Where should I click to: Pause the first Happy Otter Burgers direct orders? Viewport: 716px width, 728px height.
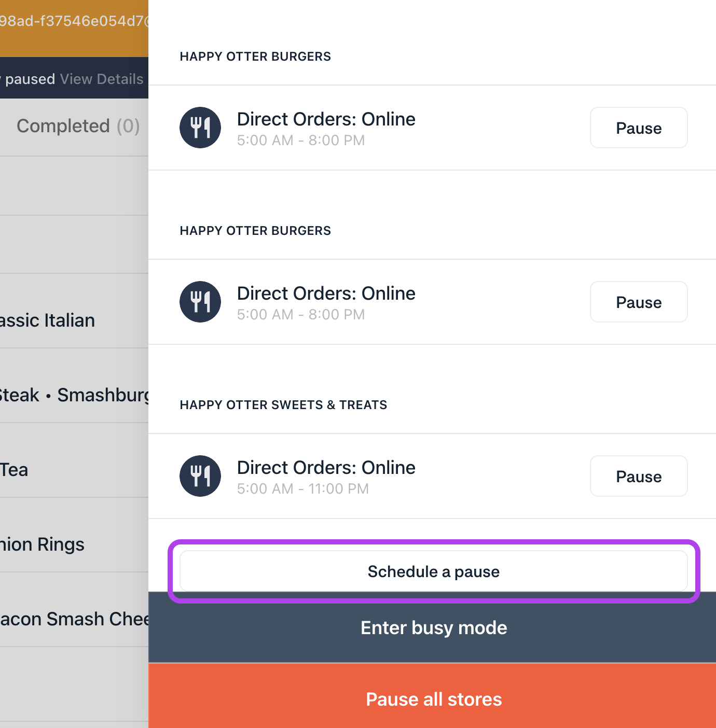coord(638,128)
